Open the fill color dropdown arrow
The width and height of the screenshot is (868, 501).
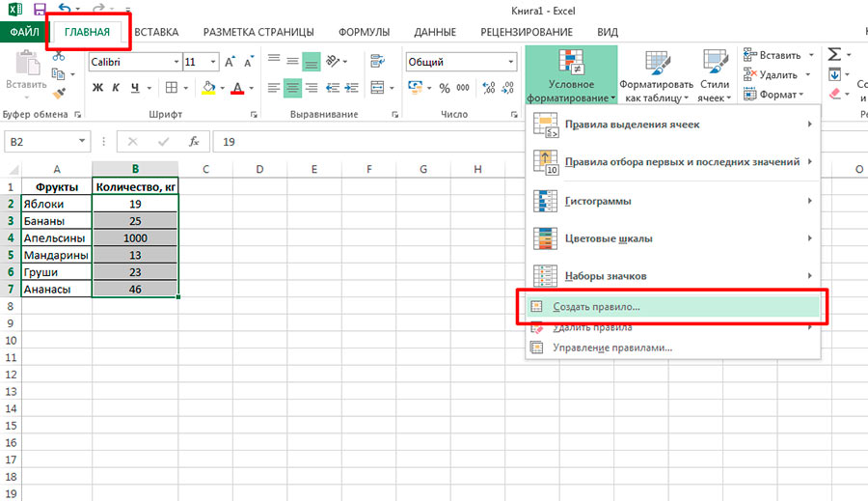(x=222, y=88)
